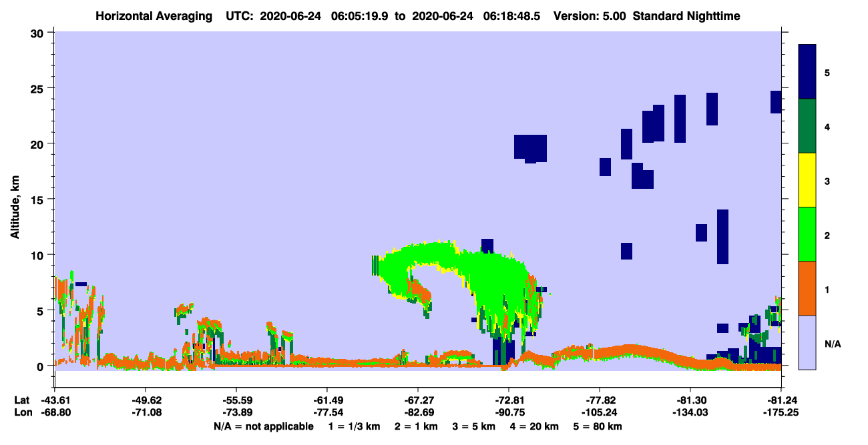868x445 pixels.
Task: Click the yellow level 3 colorbar segment
Action: pos(807,180)
